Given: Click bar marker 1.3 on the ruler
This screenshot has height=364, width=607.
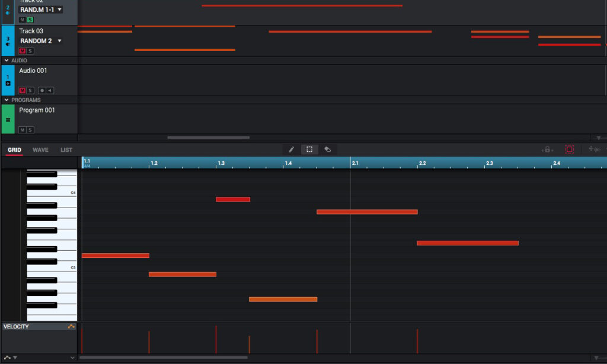Looking at the screenshot, I should 221,163.
